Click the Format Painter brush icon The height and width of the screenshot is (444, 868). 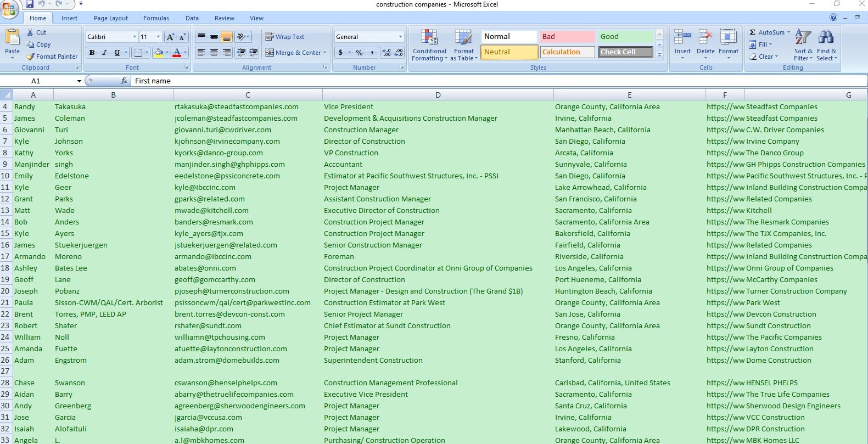click(x=31, y=57)
